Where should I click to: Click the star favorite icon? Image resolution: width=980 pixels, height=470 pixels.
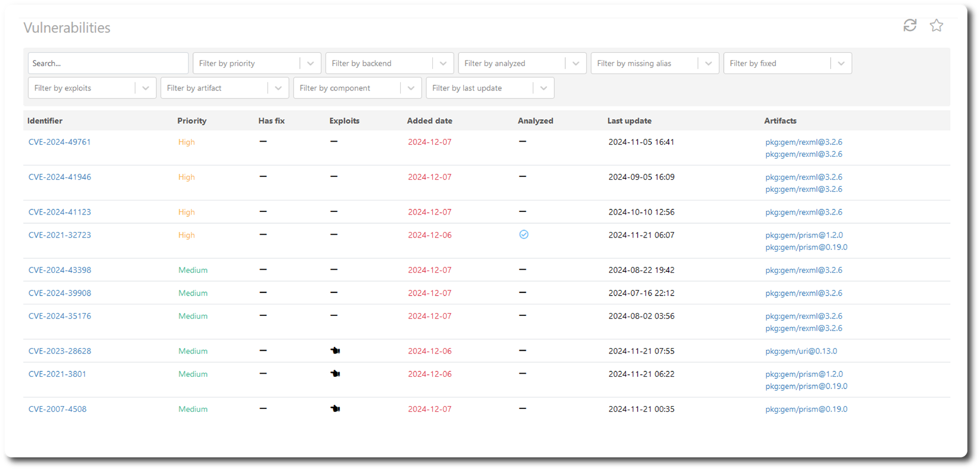[936, 26]
